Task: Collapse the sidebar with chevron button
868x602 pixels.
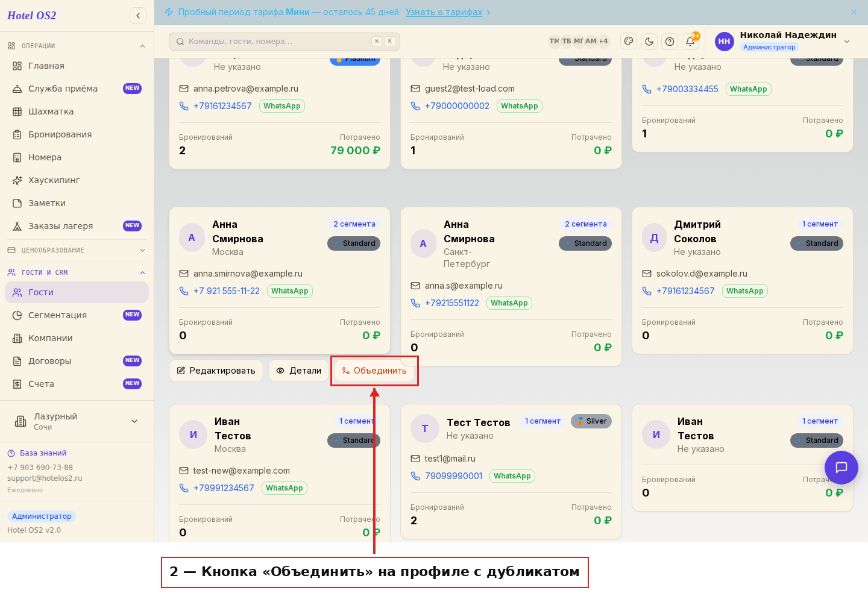Action: [138, 16]
